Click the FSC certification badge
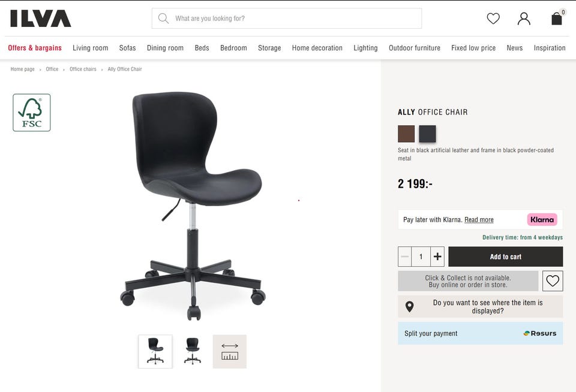 pyautogui.click(x=32, y=113)
